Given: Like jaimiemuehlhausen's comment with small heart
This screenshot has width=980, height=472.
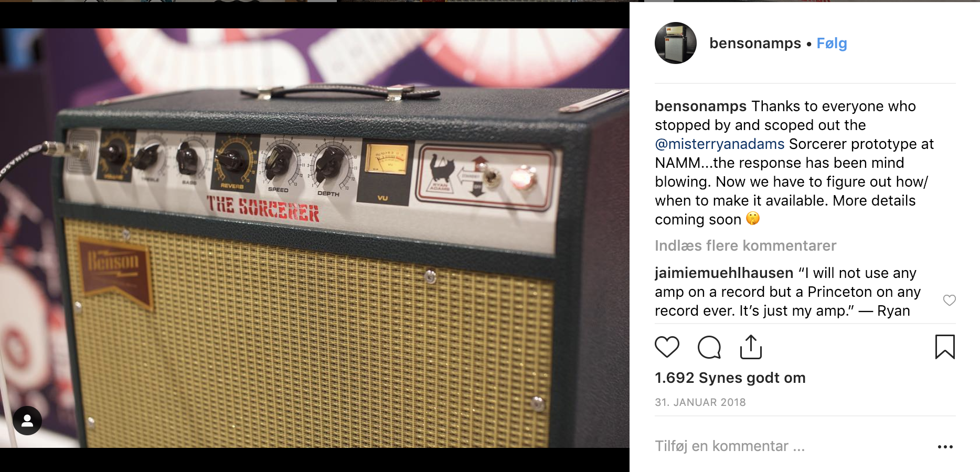Looking at the screenshot, I should [x=949, y=301].
